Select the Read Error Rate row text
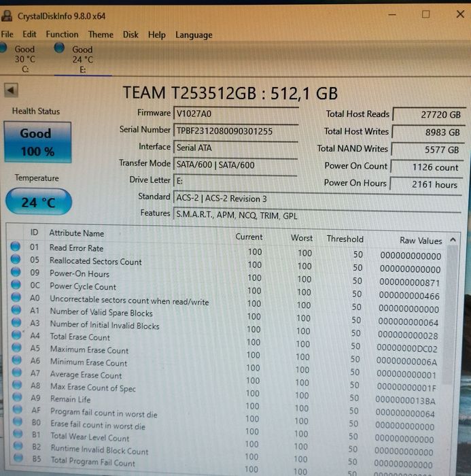The image size is (471, 476). (76, 248)
